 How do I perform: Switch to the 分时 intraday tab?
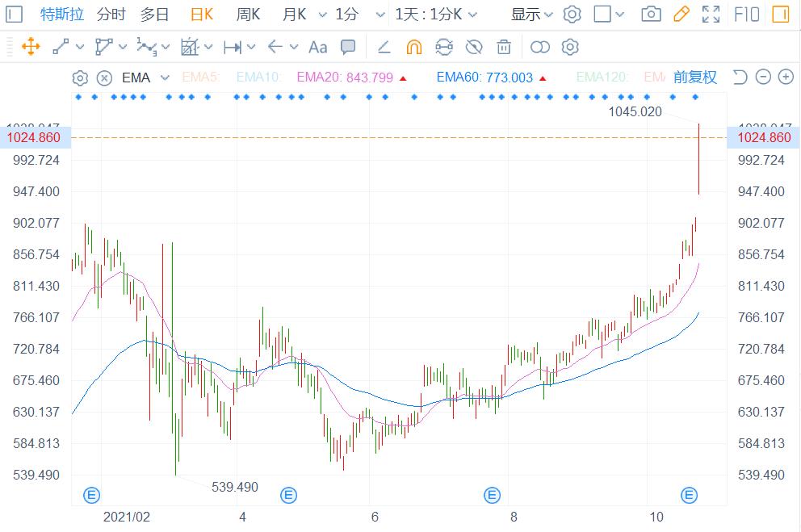(111, 15)
